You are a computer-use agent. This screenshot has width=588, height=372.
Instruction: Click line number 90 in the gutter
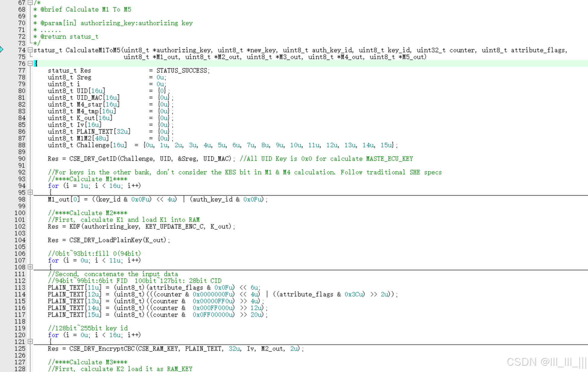pyautogui.click(x=22, y=159)
